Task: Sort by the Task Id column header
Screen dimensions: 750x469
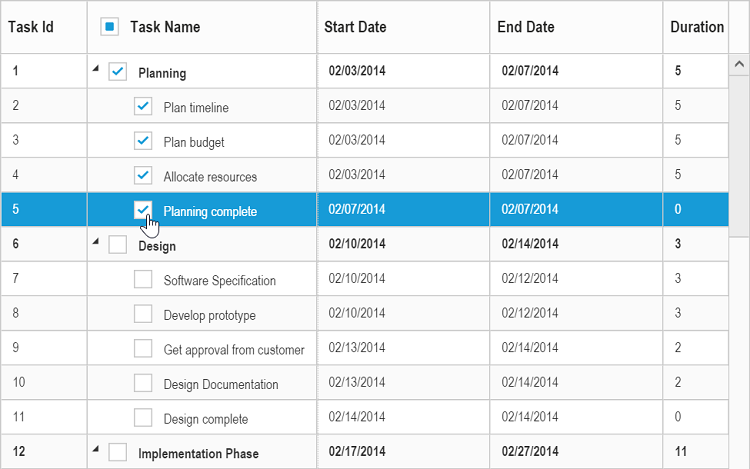Action: (31, 27)
